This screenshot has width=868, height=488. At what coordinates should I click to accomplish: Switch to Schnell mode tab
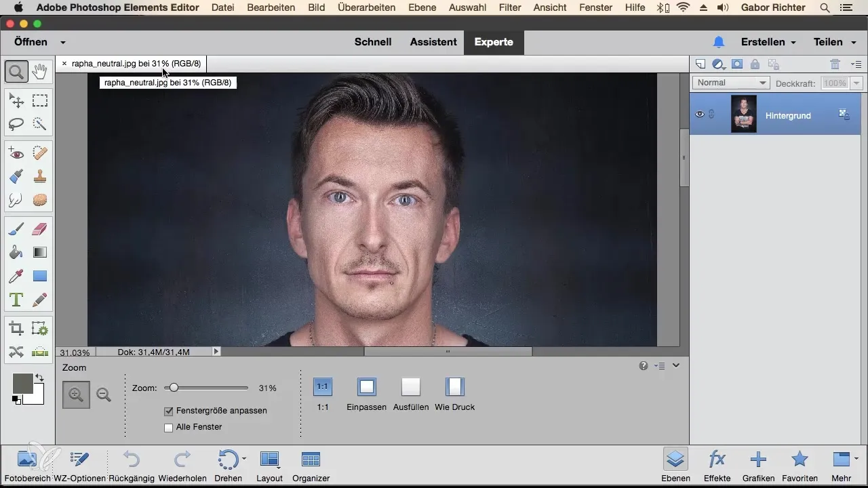click(x=373, y=42)
